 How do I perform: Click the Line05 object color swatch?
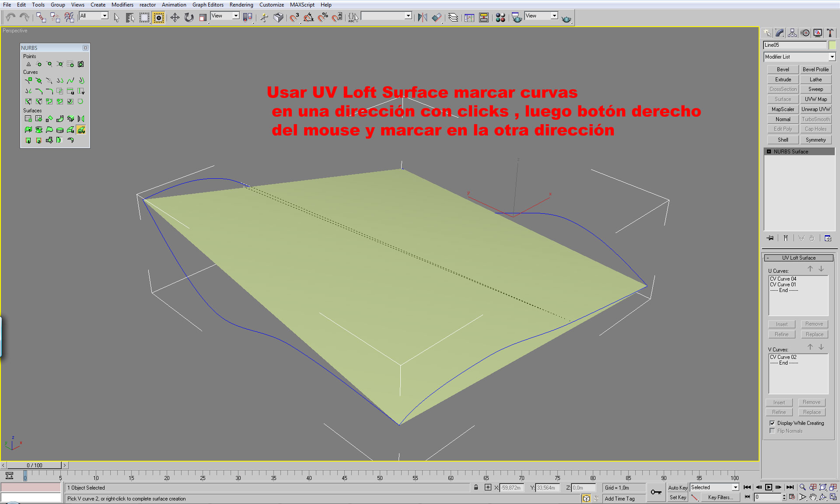click(x=832, y=45)
